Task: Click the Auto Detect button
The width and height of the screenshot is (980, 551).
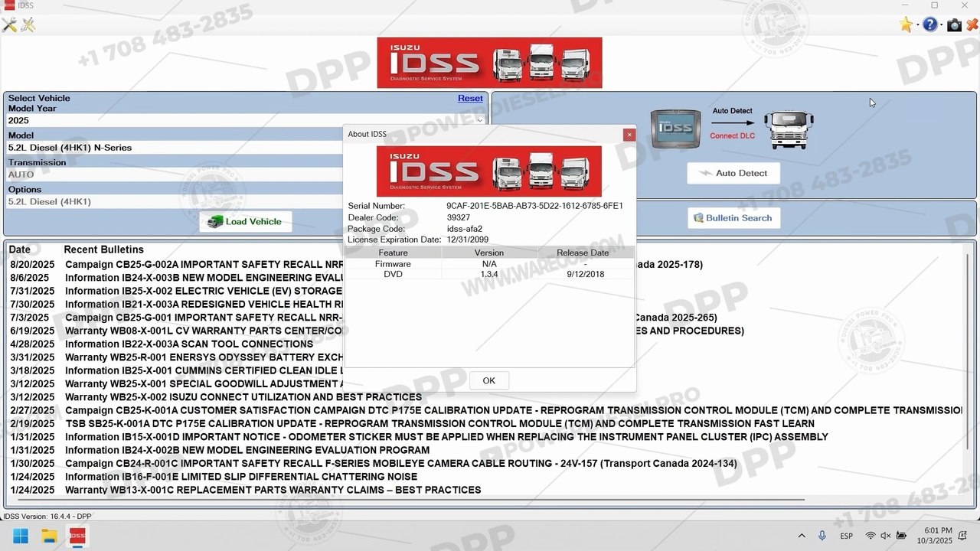Action: pyautogui.click(x=733, y=173)
